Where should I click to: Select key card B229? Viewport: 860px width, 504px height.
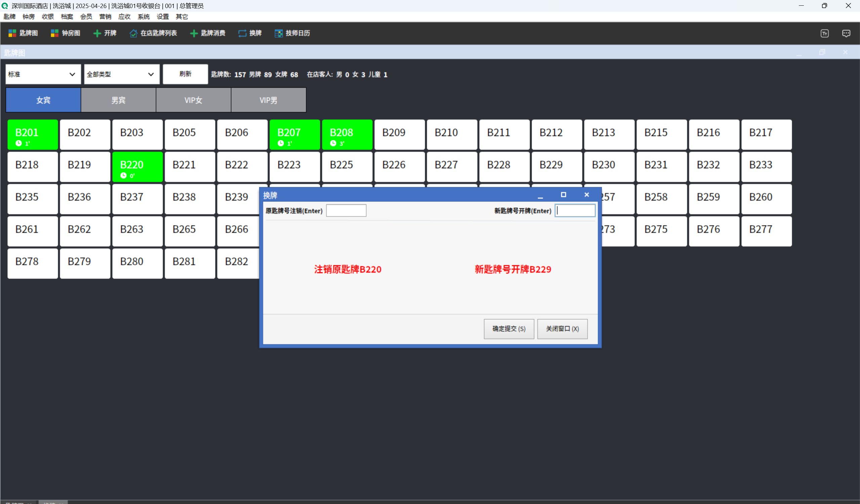coord(557,167)
